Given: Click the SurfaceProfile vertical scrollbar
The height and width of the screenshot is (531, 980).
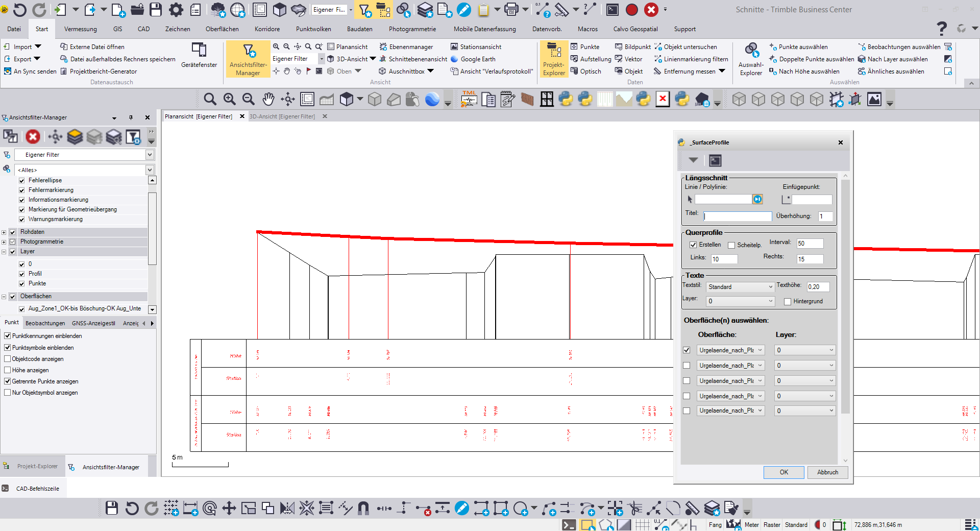Looking at the screenshot, I should click(845, 296).
